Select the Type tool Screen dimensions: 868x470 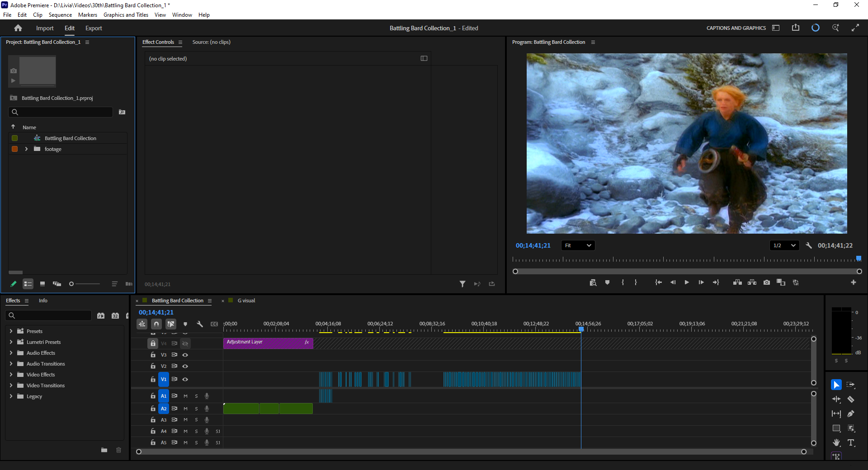[851, 443]
